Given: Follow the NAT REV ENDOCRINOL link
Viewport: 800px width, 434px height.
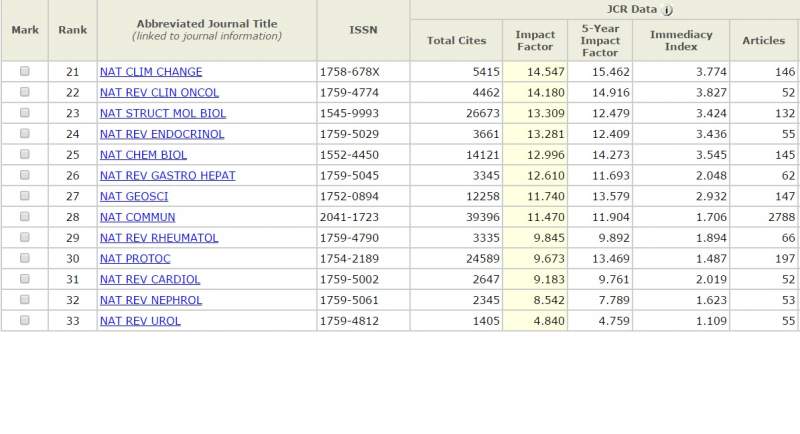Looking at the screenshot, I should tap(162, 134).
